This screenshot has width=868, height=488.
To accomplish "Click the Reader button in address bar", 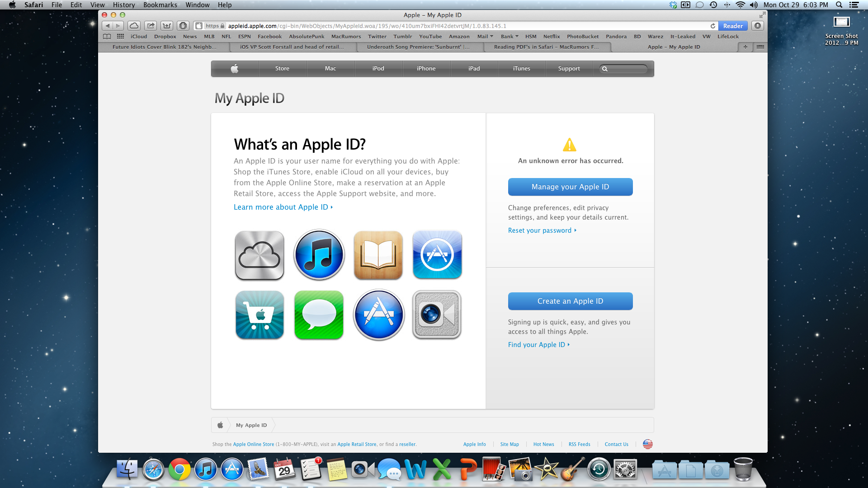I will (x=732, y=26).
